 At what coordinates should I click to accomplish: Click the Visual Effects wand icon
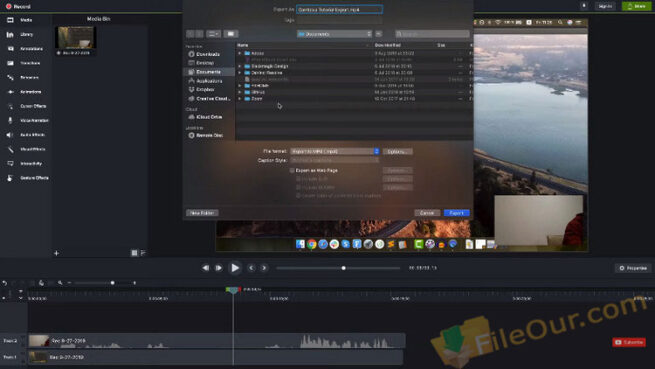point(10,149)
